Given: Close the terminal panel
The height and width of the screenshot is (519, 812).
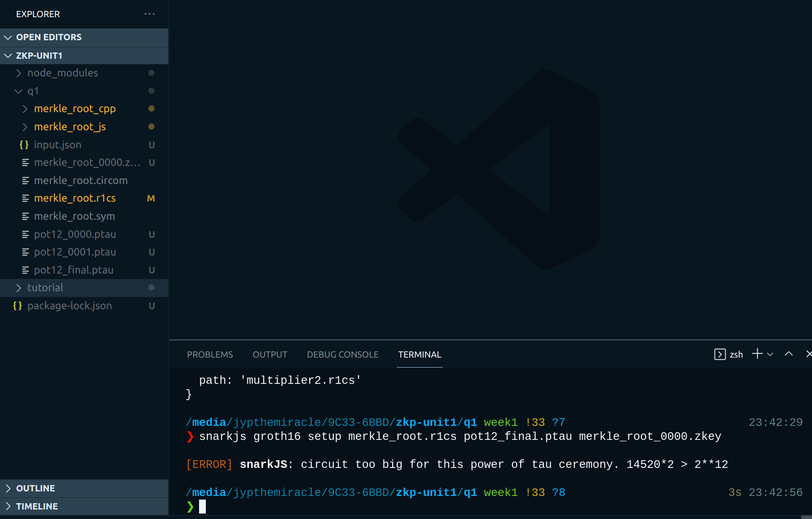Looking at the screenshot, I should point(809,354).
